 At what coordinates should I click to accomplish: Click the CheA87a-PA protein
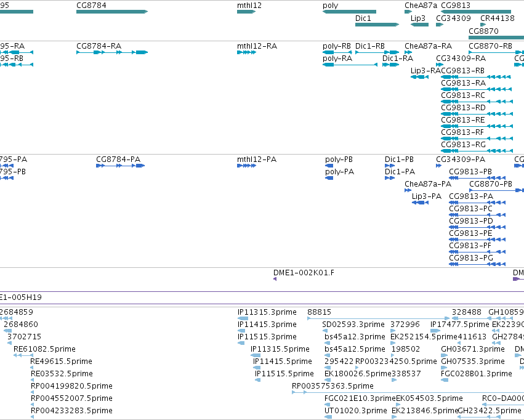pos(408,190)
